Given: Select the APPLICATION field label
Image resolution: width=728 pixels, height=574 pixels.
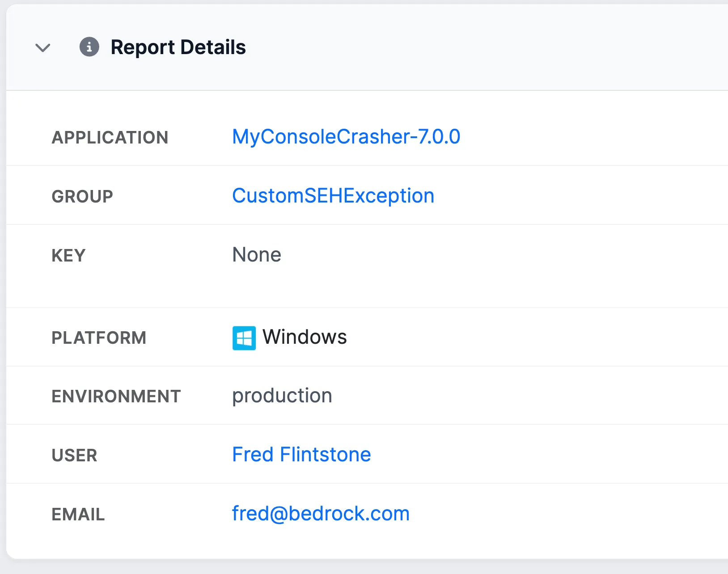Looking at the screenshot, I should pyautogui.click(x=110, y=137).
